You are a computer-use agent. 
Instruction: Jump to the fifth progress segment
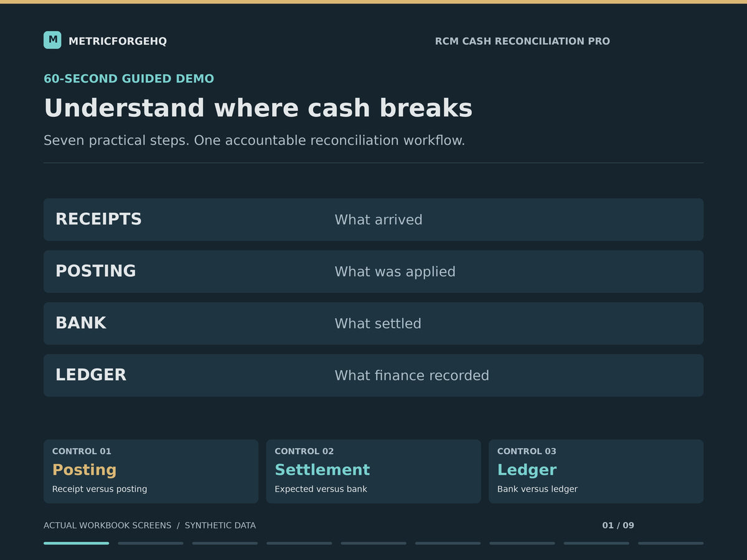374,543
